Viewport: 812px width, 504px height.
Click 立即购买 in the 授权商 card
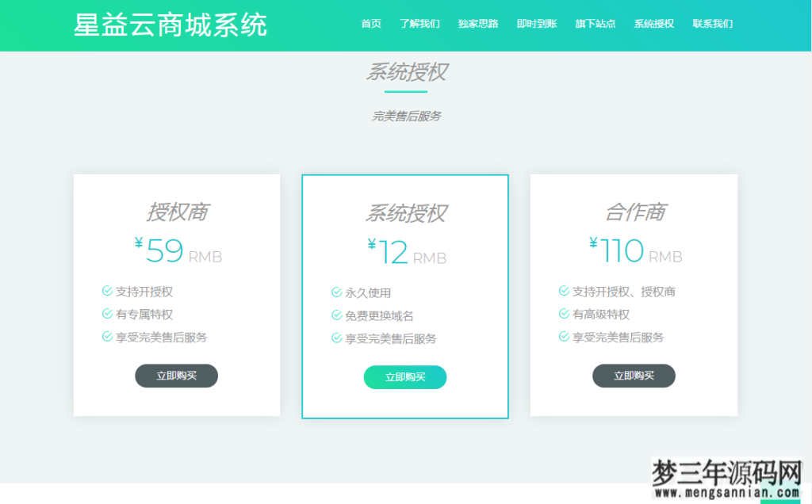coord(176,376)
